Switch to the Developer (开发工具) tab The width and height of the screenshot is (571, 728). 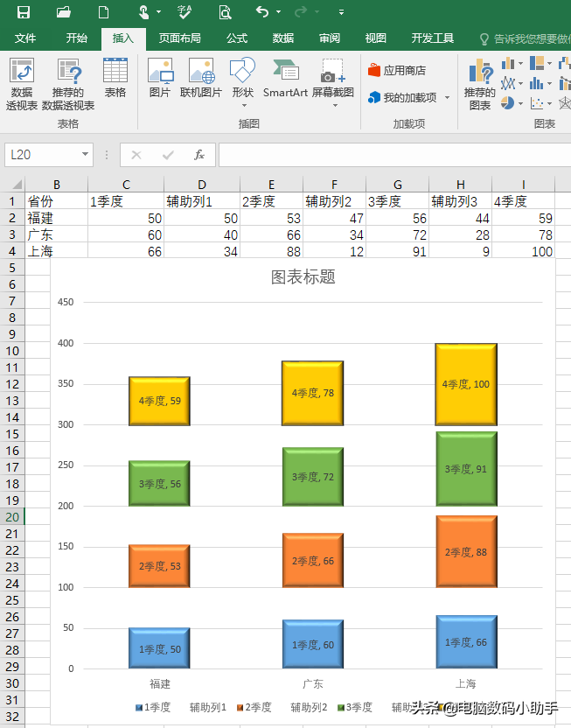click(x=432, y=38)
